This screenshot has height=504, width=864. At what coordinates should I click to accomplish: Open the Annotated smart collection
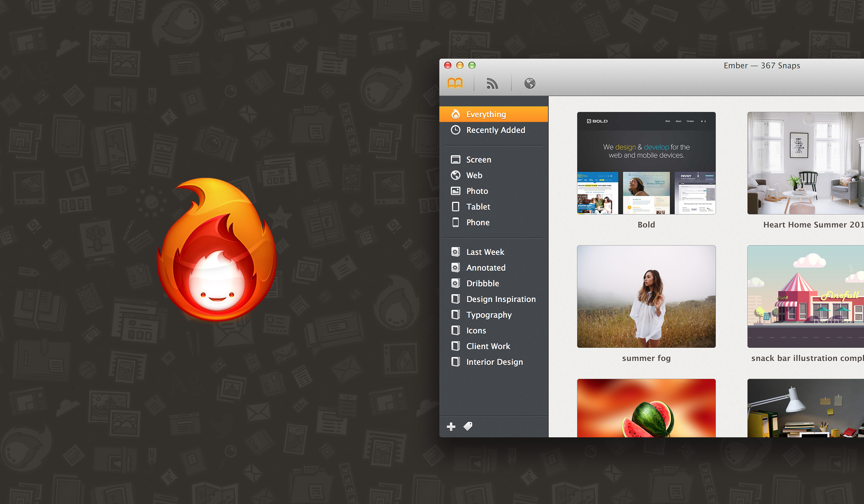(486, 267)
